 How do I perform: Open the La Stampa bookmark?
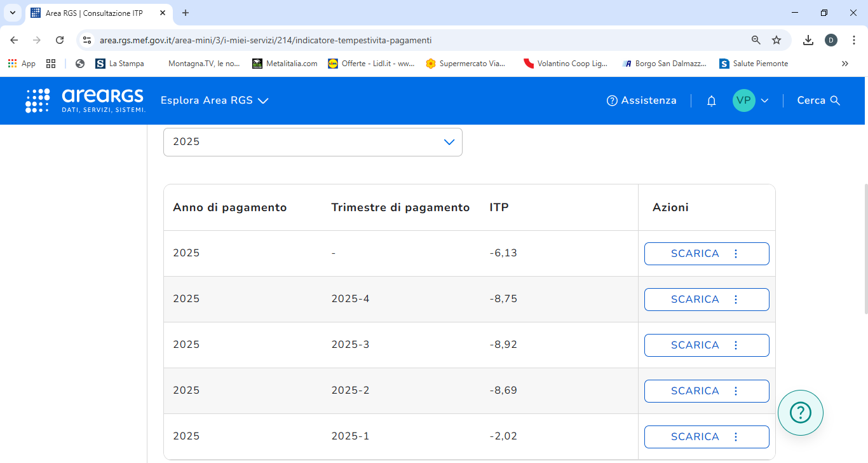coord(119,64)
